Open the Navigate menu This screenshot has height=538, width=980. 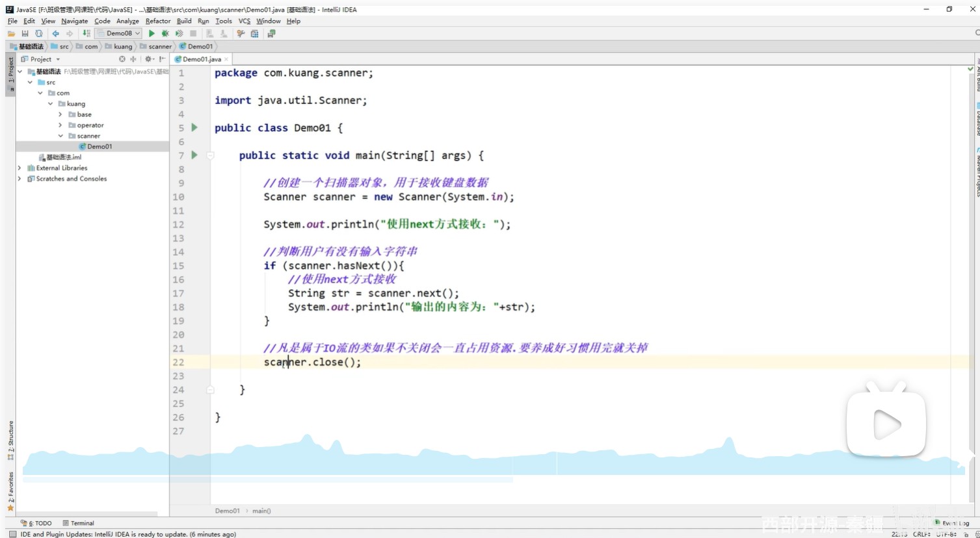tap(74, 21)
